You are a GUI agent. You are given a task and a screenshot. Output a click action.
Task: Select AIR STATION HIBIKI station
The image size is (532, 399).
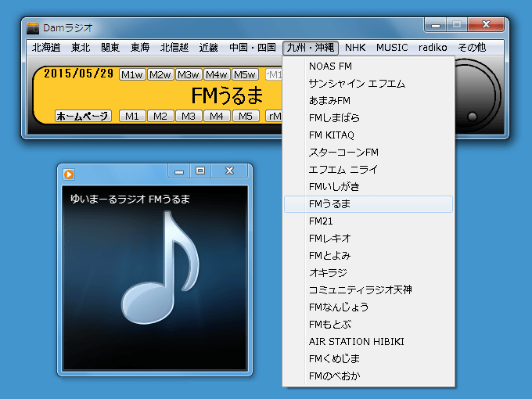[368, 342]
